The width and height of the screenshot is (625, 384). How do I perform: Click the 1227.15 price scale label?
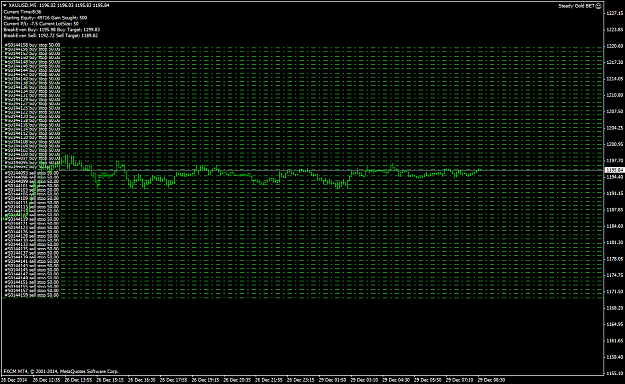pos(615,13)
